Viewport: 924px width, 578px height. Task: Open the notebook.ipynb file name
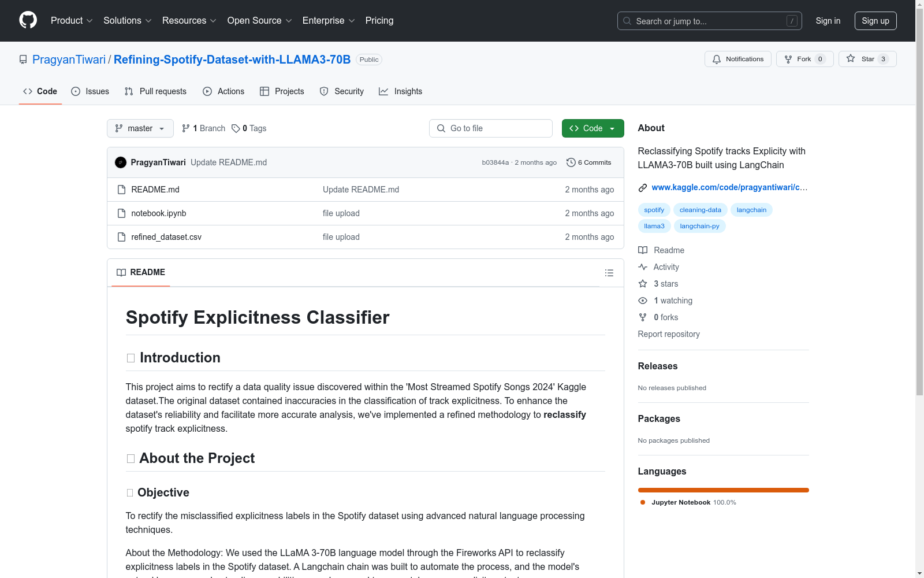click(x=159, y=213)
